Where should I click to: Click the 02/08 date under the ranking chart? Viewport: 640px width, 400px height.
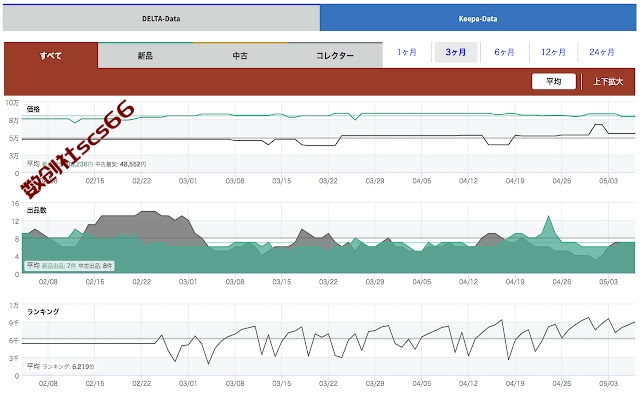(x=48, y=383)
